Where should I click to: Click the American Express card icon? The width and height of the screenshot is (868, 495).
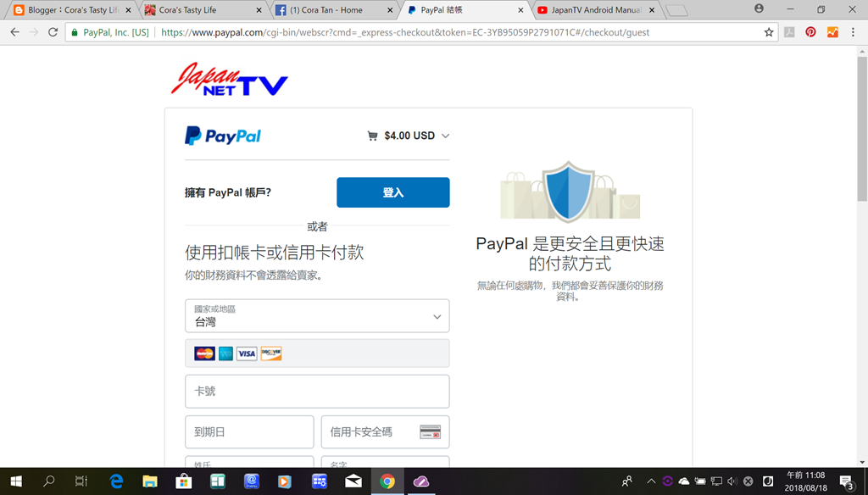(225, 353)
